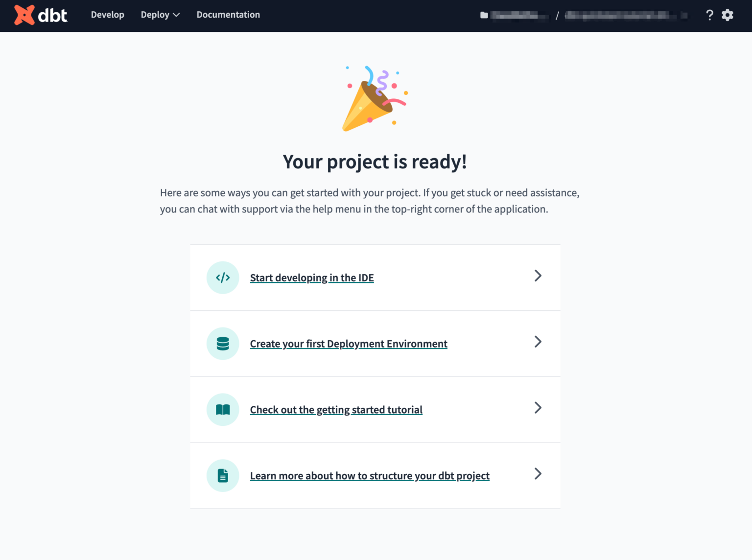Select Develop in the top navigation

click(x=107, y=15)
